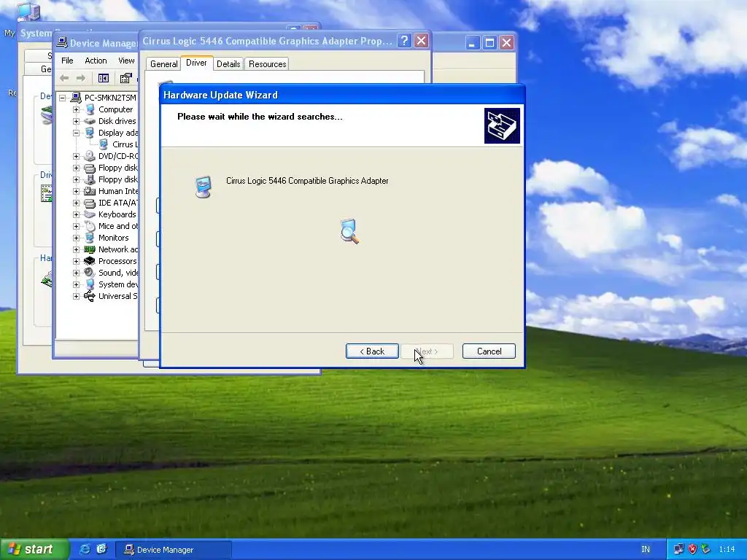747x560 pixels.
Task: Open the Resources tab
Action: click(267, 64)
